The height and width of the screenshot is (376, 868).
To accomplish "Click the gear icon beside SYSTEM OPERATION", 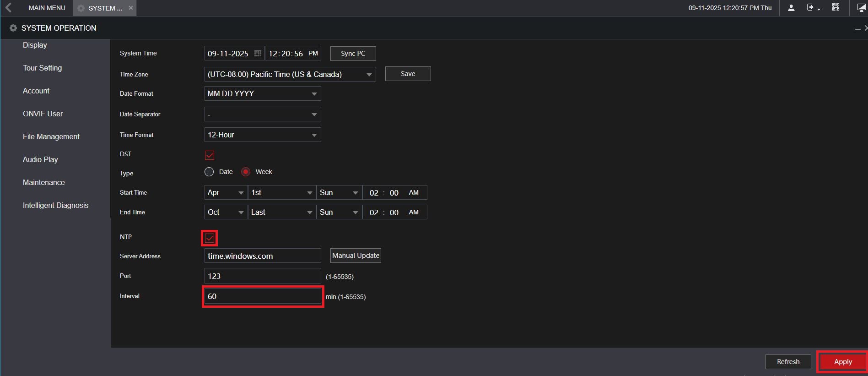I will 13,28.
